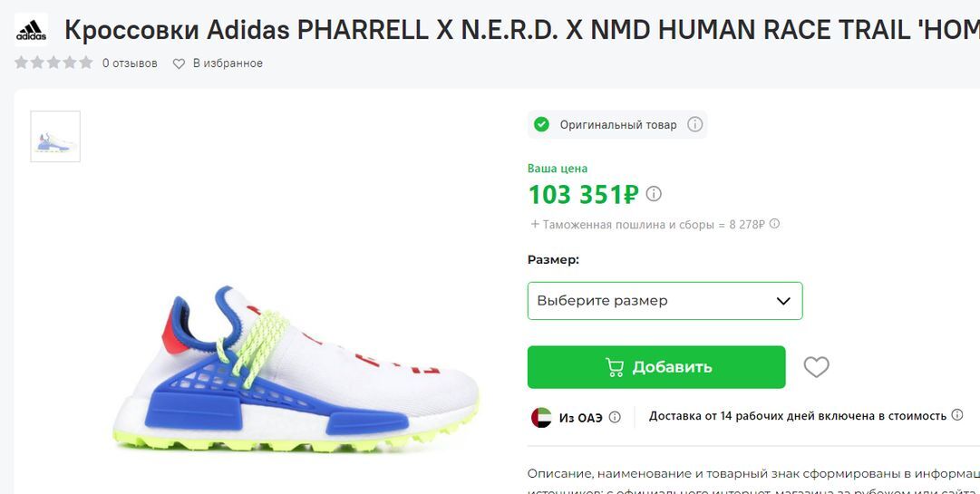Image resolution: width=980 pixels, height=494 pixels.
Task: Toggle wishlist heart beside Добавить button
Action: coord(816,366)
